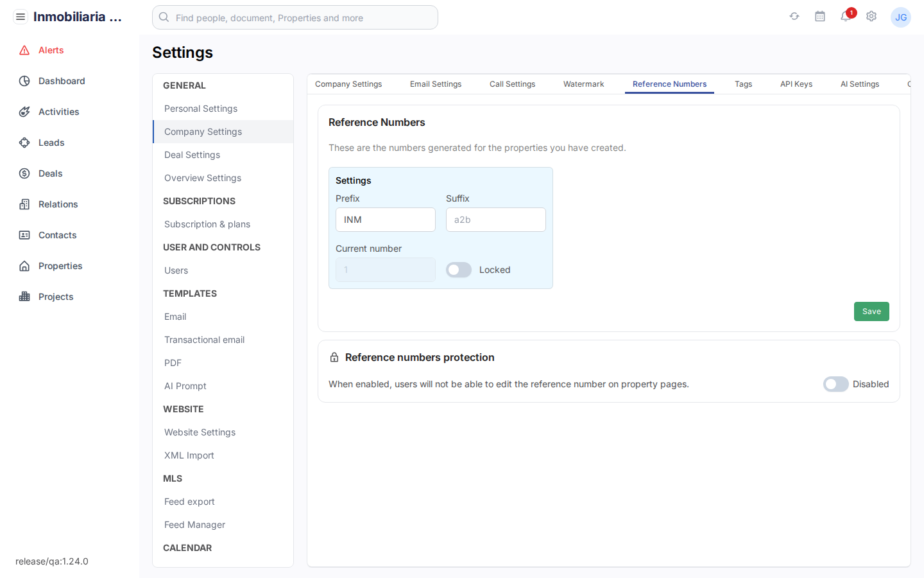The height and width of the screenshot is (578, 924).
Task: Select Personal Settings in General section
Action: [200, 109]
